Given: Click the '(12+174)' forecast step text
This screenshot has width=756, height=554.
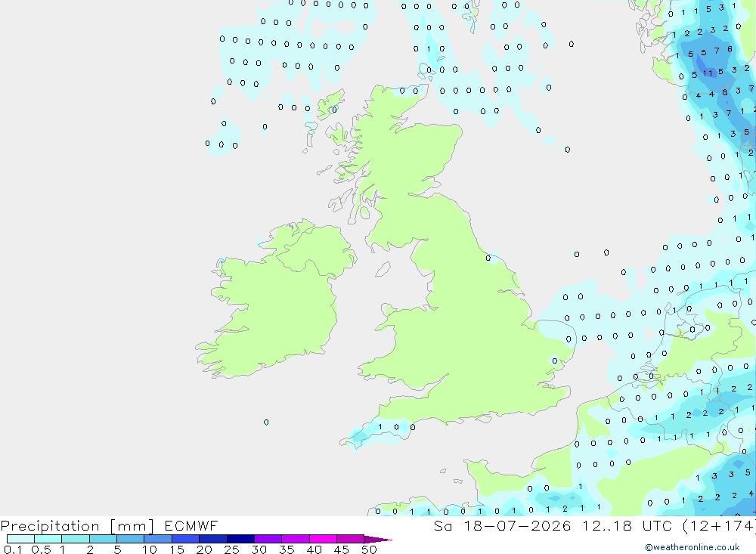Looking at the screenshot, I should pos(718,525).
